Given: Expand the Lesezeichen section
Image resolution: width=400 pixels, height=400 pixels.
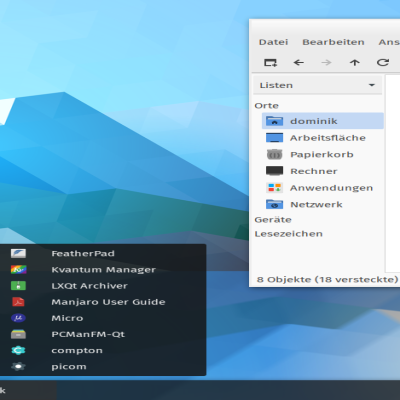Looking at the screenshot, I should 289,234.
